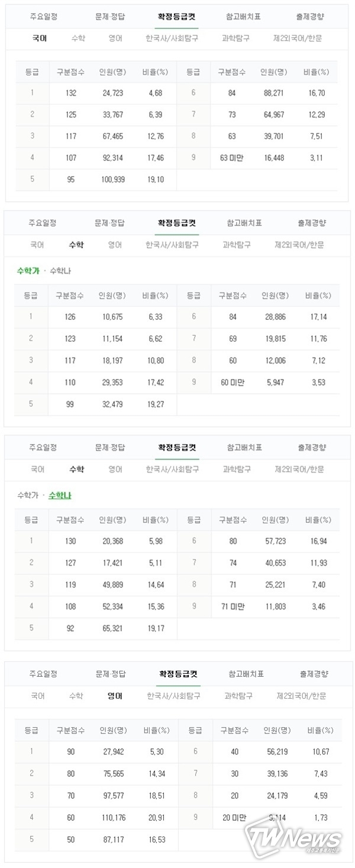
Task: Switch to 수학나 from the 수학가 table
Action: 60,271
